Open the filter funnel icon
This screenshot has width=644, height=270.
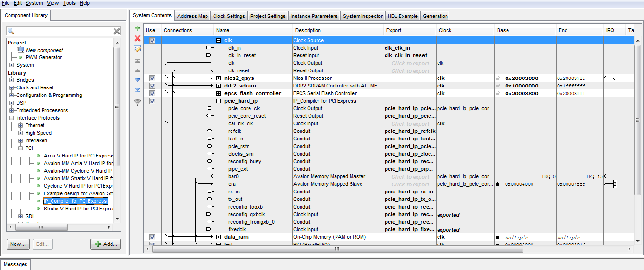pyautogui.click(x=137, y=102)
